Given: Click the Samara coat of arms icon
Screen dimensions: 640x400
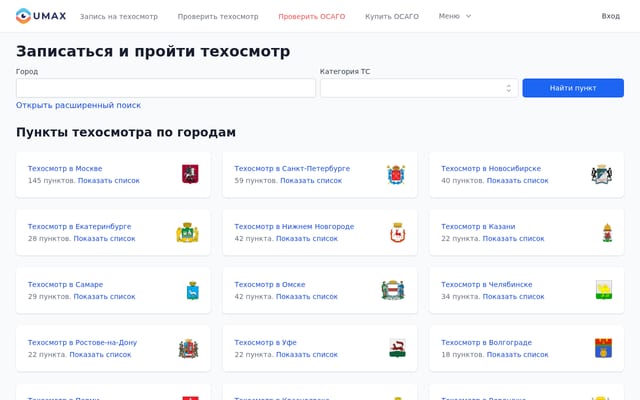Looking at the screenshot, I should coord(193,290).
